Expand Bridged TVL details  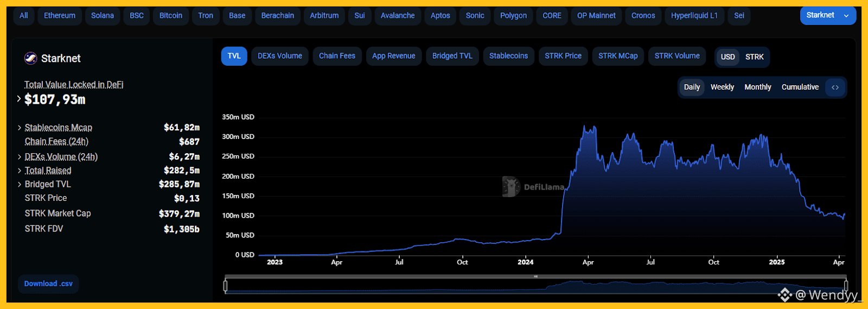[20, 185]
